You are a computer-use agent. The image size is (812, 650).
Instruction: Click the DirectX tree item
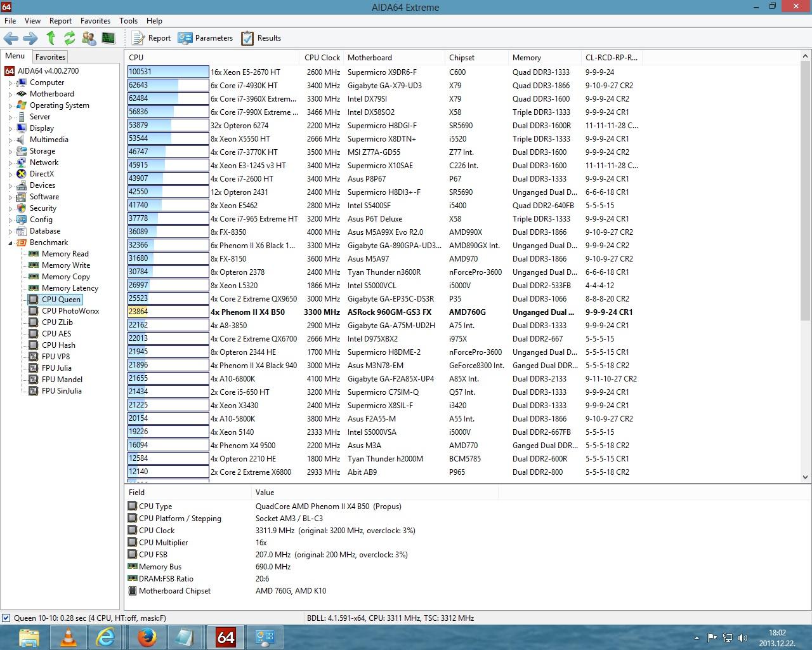tap(42, 174)
